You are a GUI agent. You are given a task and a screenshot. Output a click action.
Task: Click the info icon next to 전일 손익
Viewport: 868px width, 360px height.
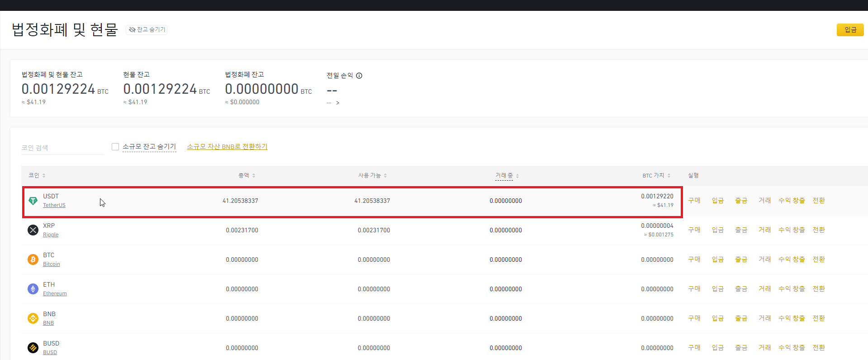coord(359,76)
